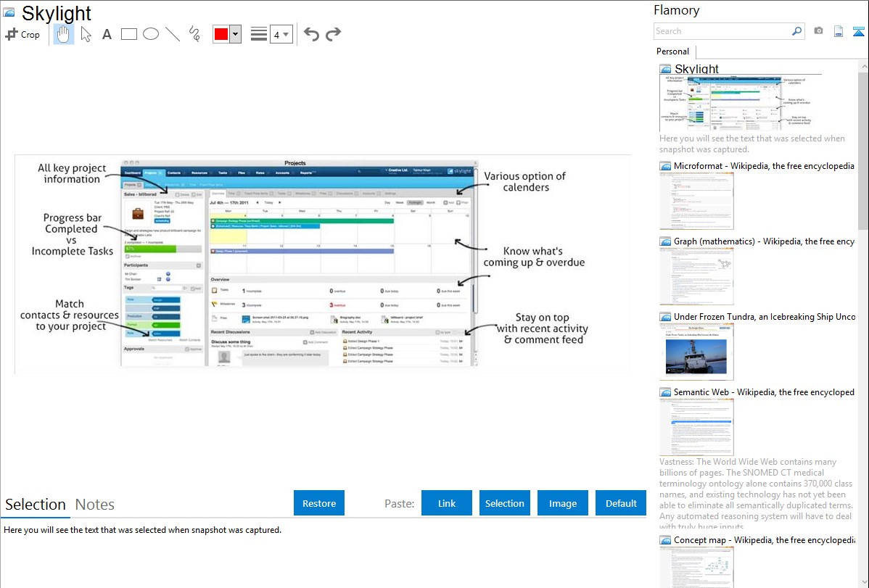This screenshot has height=588, width=869.
Task: Open the Microformat Wikipedia snapshot thumbnail
Action: [697, 201]
